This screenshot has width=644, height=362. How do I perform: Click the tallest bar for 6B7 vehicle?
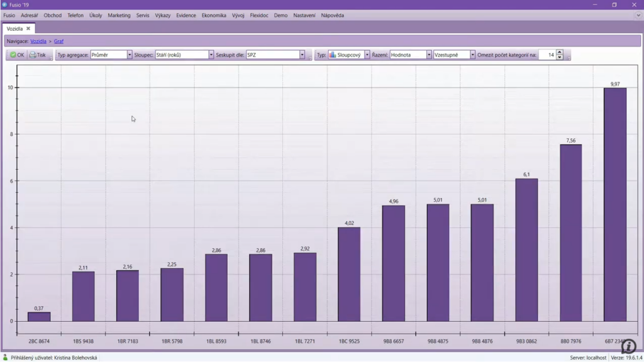[x=614, y=204]
